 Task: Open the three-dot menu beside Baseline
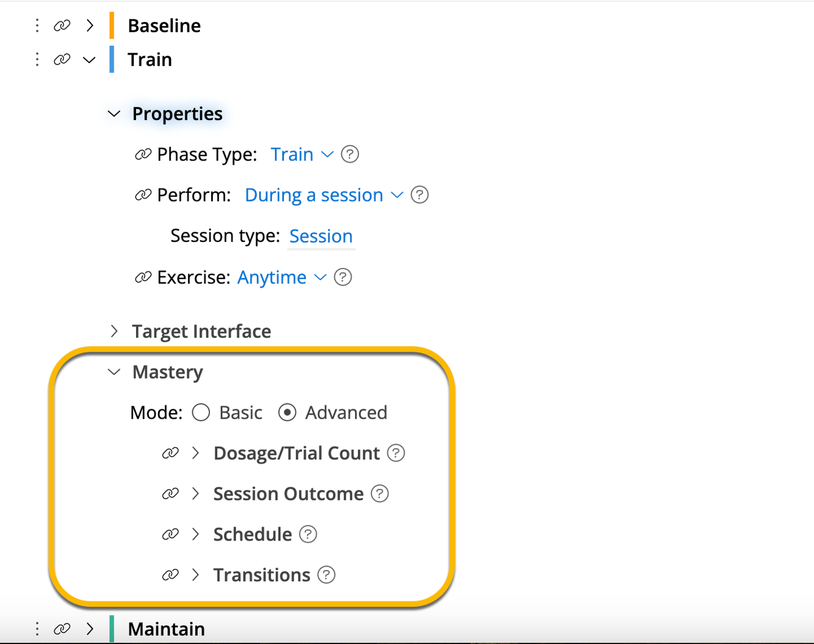[x=37, y=25]
